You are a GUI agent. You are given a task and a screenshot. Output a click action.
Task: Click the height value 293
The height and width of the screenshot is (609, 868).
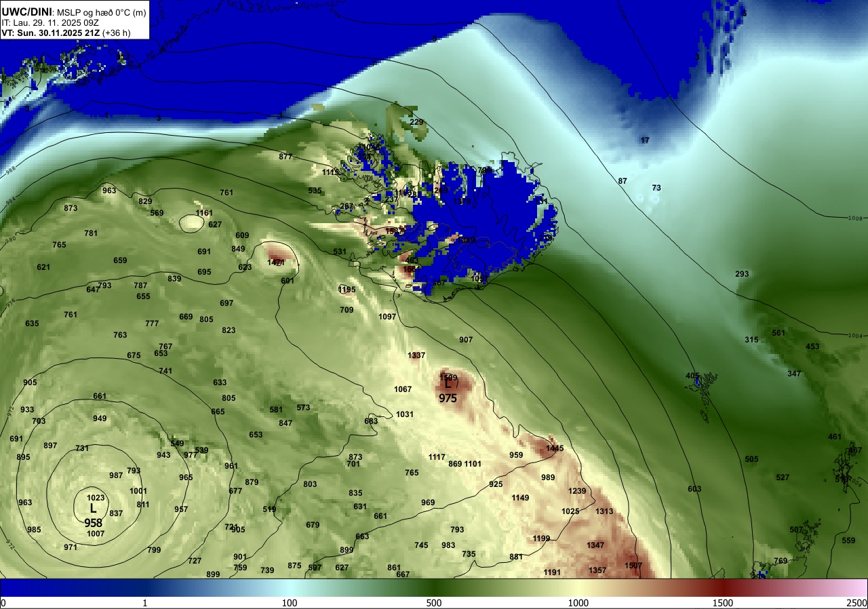point(742,274)
